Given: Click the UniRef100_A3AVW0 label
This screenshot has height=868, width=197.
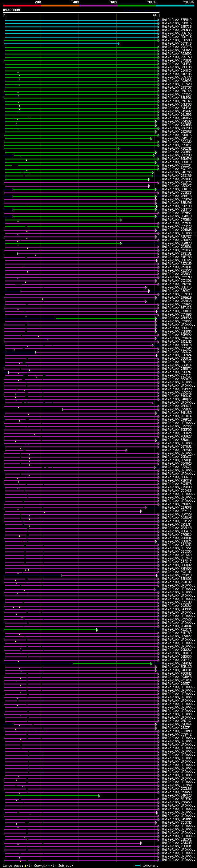Looking at the screenshot, I should [x=177, y=450].
